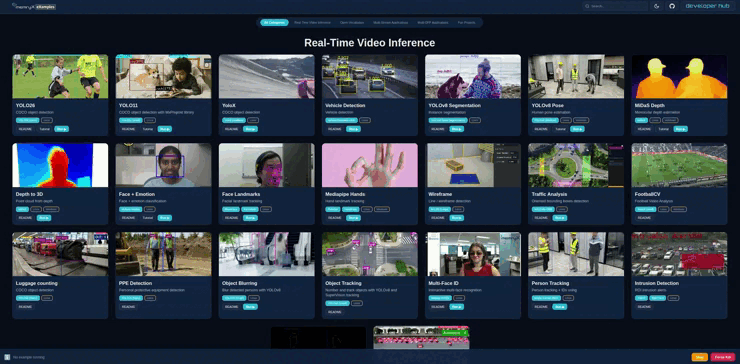Screen dimensions: 740x364
Task: Open README for YOLOv8 Segmentation
Action: pyautogui.click(x=438, y=129)
